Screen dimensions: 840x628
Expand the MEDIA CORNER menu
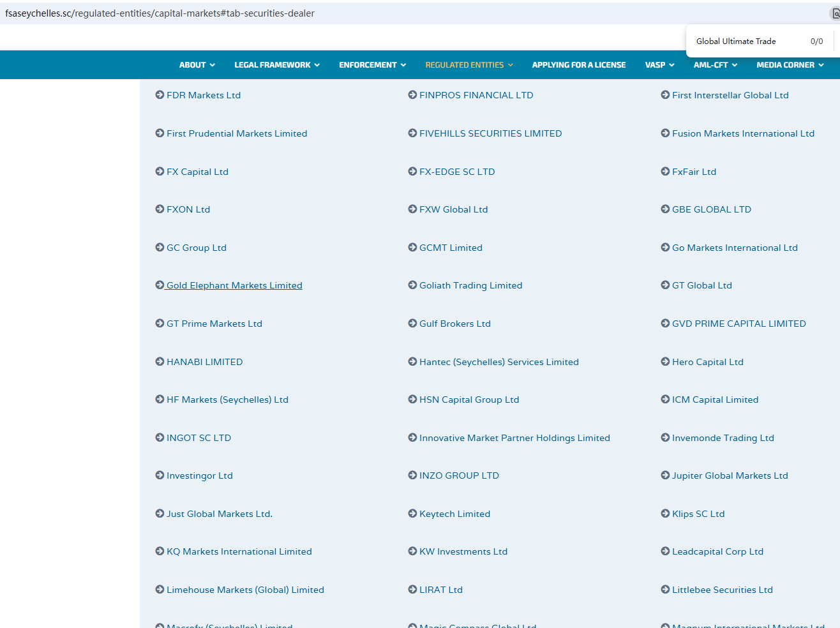tap(790, 65)
